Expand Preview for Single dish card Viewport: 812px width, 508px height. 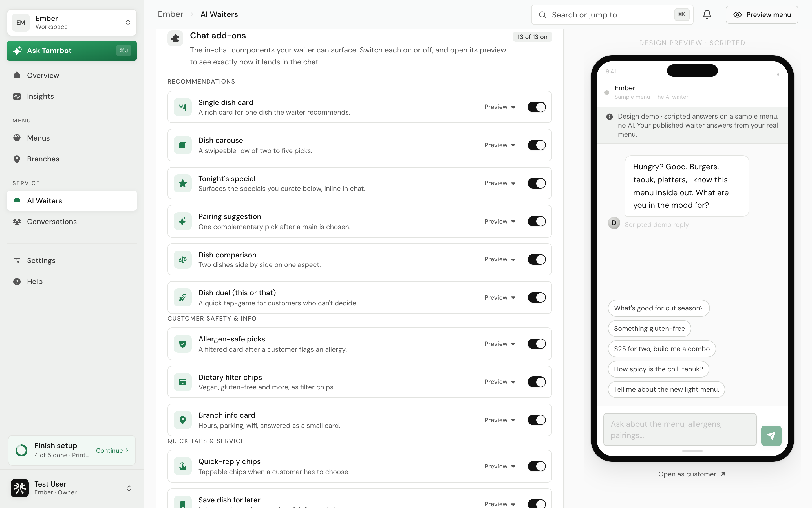500,107
